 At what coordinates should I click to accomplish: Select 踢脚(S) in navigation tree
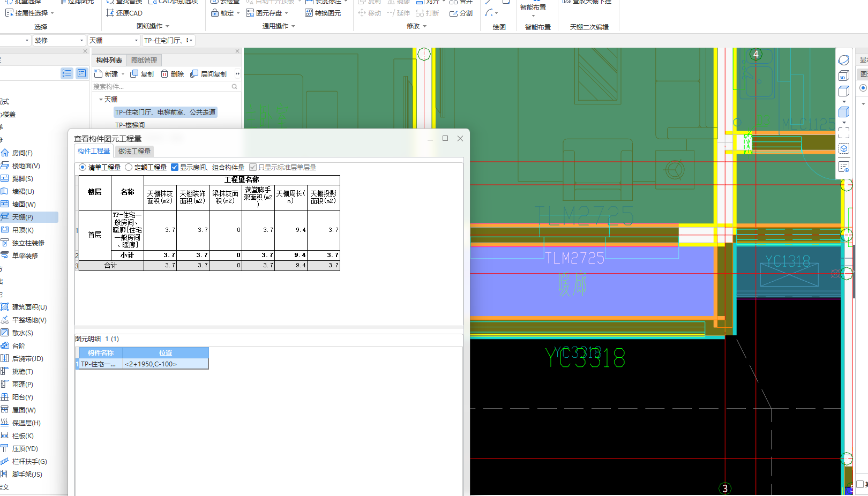tap(23, 179)
